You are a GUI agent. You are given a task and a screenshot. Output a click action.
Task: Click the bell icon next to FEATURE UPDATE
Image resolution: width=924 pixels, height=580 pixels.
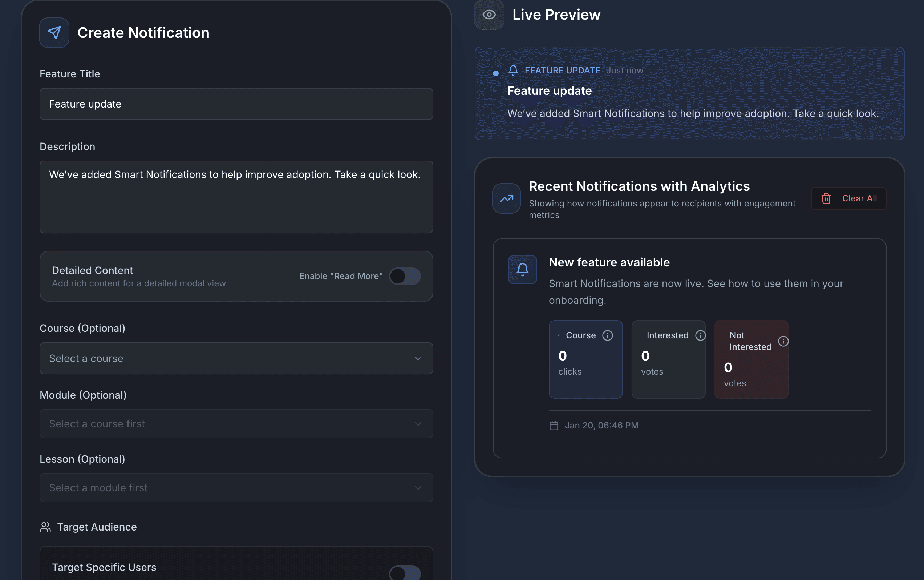(513, 70)
